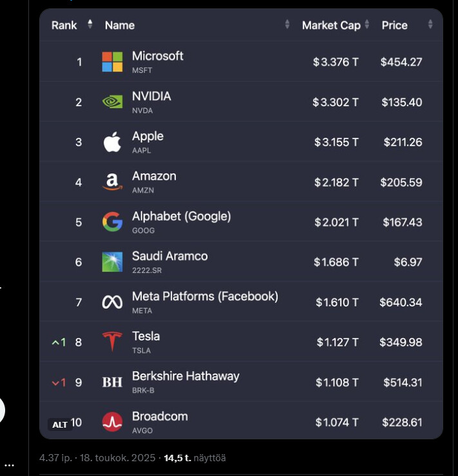Click Meta market cap $1.610 T
This screenshot has width=458, height=476.
click(x=337, y=302)
